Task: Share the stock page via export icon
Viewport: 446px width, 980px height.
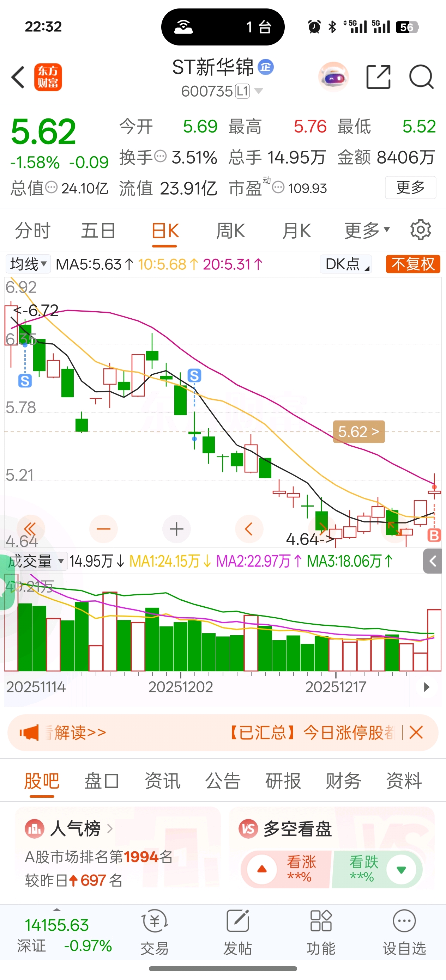Action: pos(378,77)
